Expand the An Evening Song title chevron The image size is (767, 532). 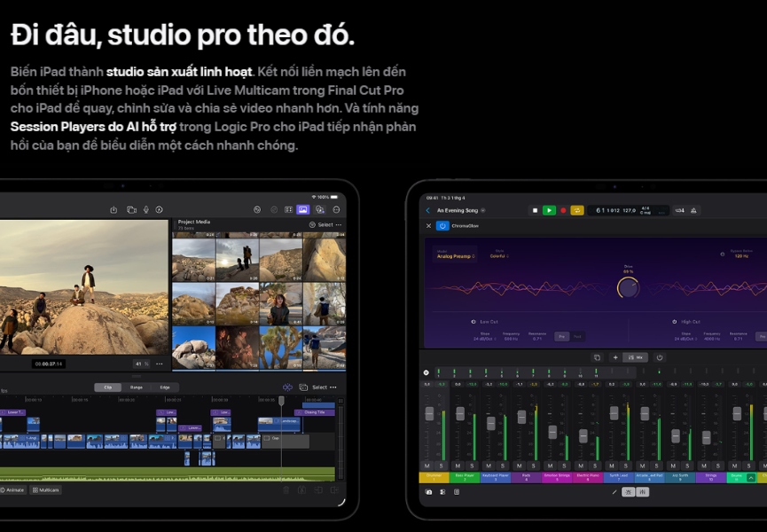click(x=482, y=210)
